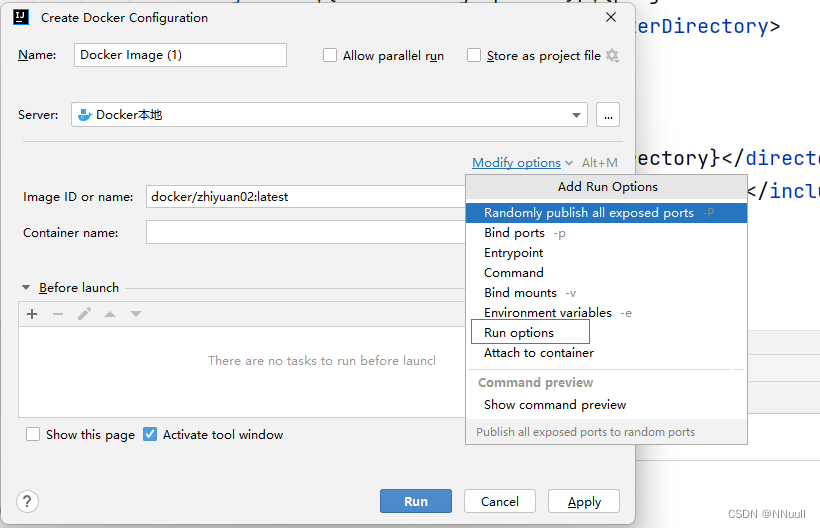This screenshot has width=820, height=528.
Task: Choose Run options from the menu
Action: [606, 332]
